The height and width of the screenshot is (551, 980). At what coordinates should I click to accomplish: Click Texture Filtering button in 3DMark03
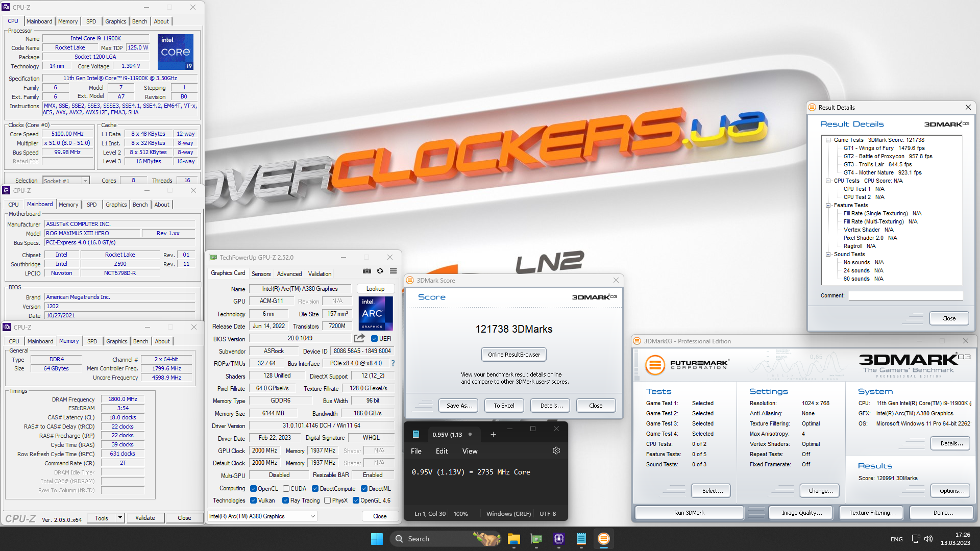[872, 513]
